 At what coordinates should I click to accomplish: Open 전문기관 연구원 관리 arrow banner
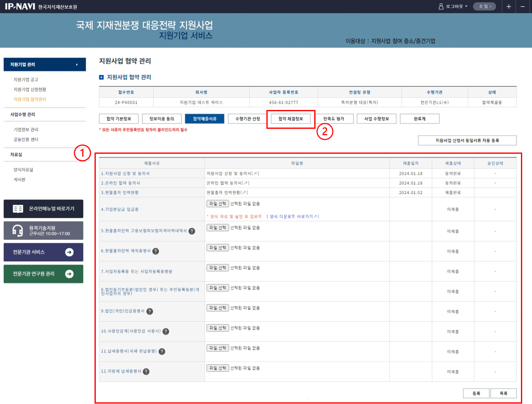click(x=70, y=274)
